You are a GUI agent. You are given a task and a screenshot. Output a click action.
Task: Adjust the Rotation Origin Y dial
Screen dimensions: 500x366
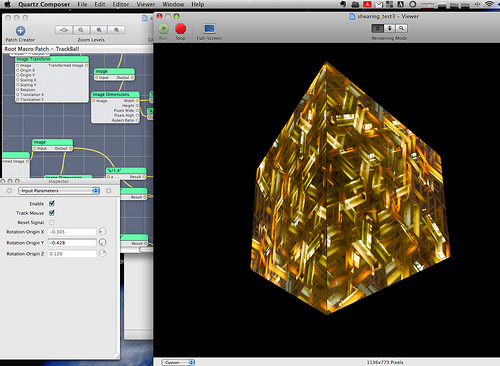tap(102, 242)
